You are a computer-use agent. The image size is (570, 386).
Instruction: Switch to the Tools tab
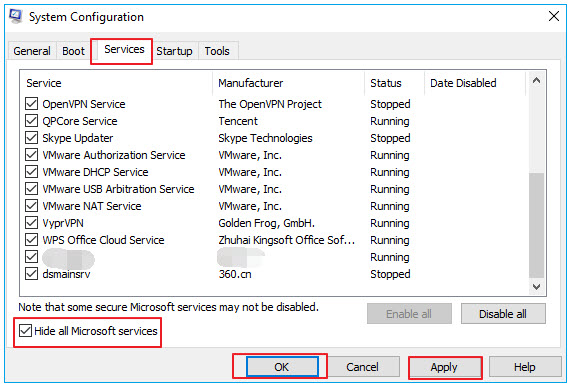[x=217, y=51]
